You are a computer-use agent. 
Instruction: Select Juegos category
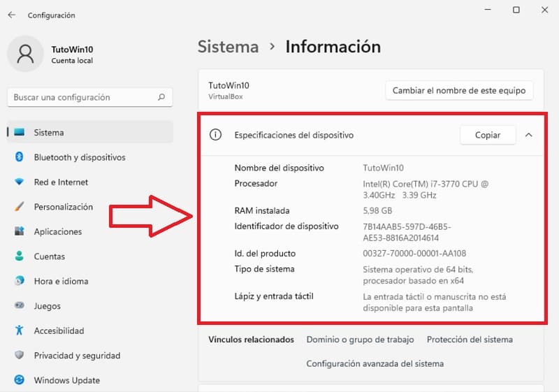click(x=90, y=306)
